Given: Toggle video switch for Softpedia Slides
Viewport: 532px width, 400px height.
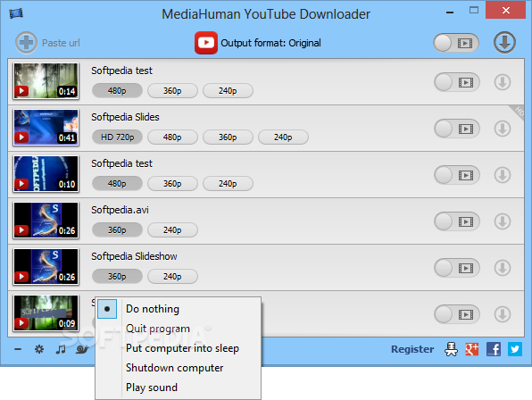Looking at the screenshot, I should click(x=457, y=129).
